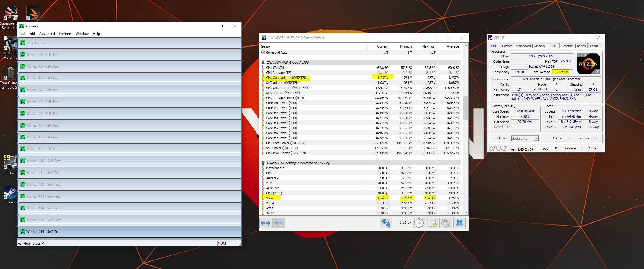Viewport: 644px width, 269px height.
Task: Select Worker #12 Self-Test window
Action: click(129, 184)
